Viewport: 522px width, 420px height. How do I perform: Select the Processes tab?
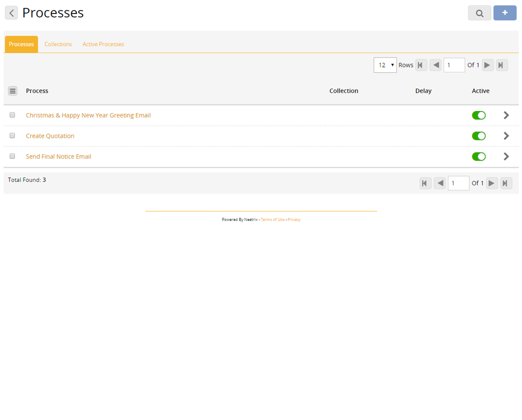pos(21,45)
